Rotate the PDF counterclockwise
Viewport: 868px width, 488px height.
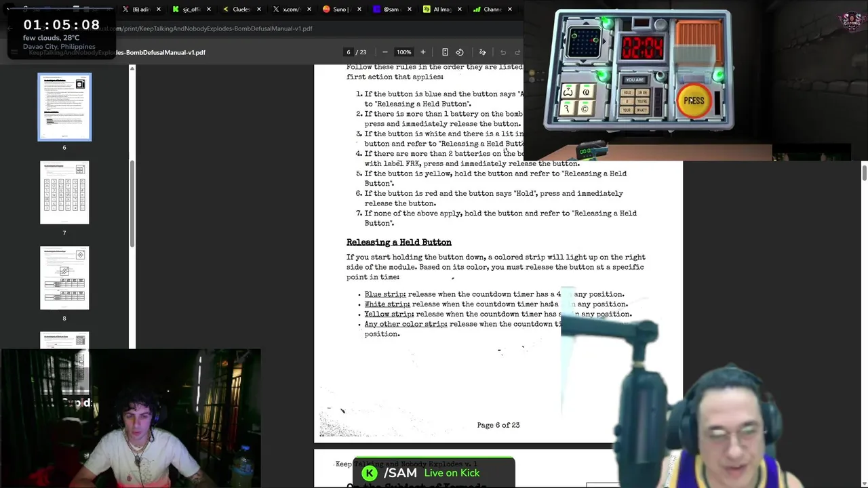(x=460, y=52)
